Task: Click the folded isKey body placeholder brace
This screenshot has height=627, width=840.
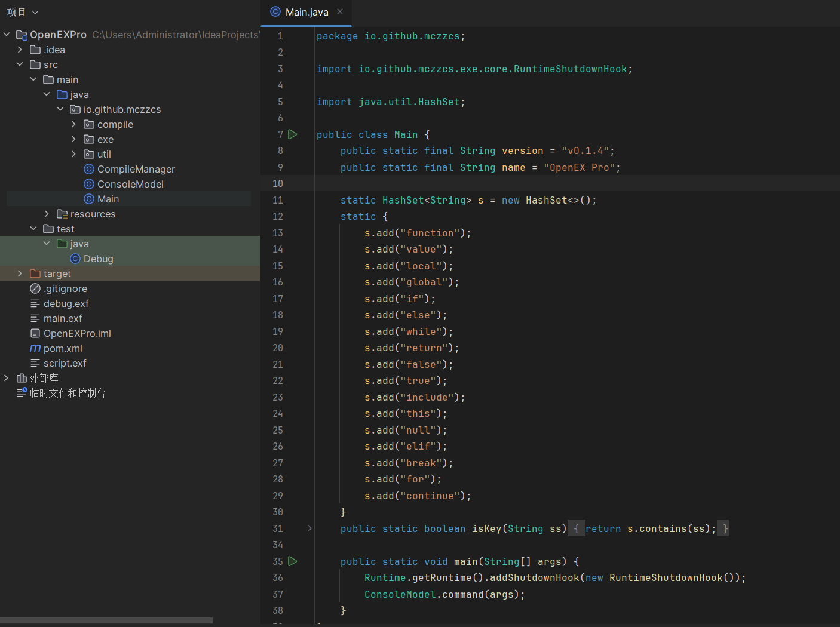Action: click(576, 528)
